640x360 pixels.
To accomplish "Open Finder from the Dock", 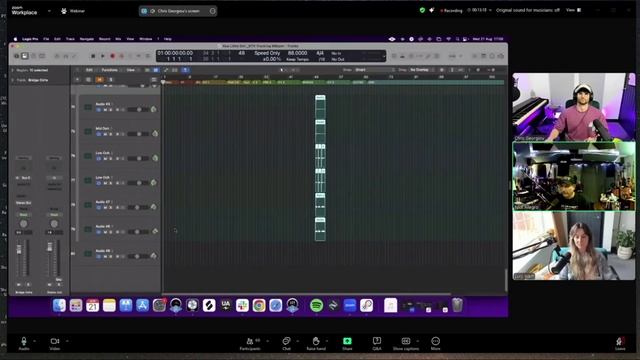I will point(59,305).
